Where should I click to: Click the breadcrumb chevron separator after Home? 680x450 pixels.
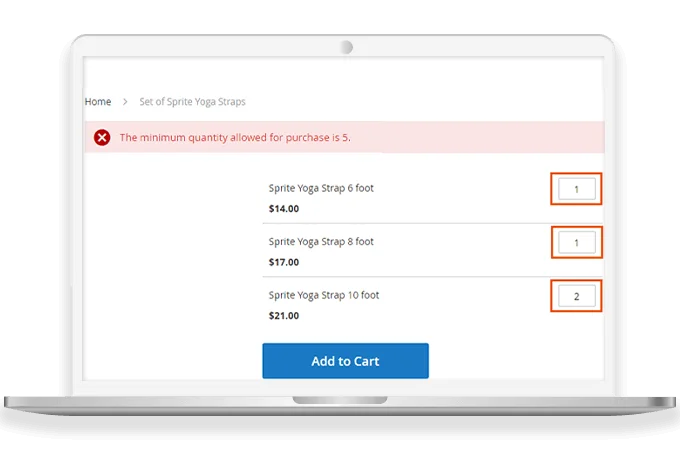pyautogui.click(x=125, y=102)
